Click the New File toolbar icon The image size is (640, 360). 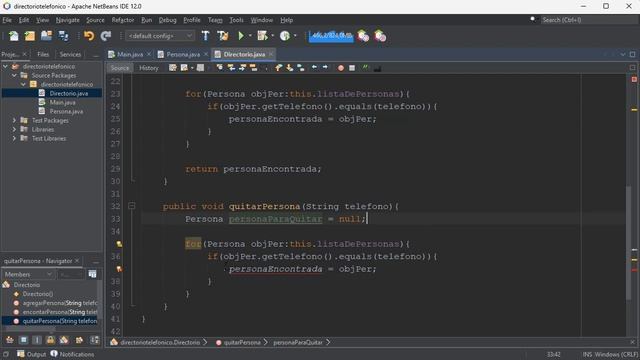click(13, 36)
